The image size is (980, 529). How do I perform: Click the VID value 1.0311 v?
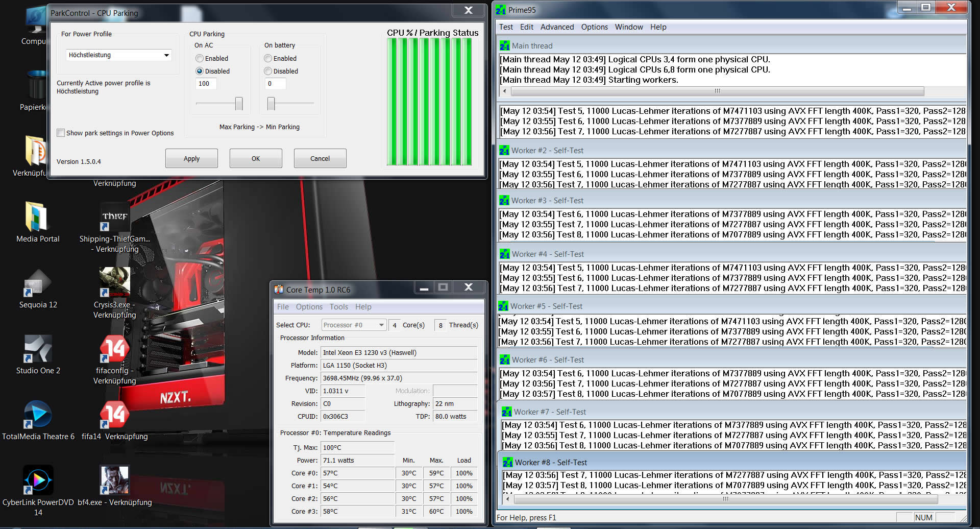343,391
